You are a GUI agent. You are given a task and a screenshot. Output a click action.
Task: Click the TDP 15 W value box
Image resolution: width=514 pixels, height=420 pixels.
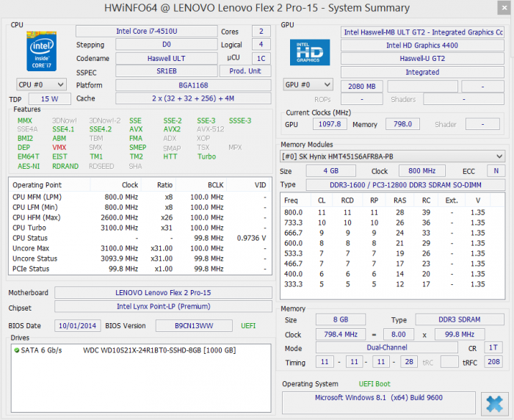tap(49, 98)
